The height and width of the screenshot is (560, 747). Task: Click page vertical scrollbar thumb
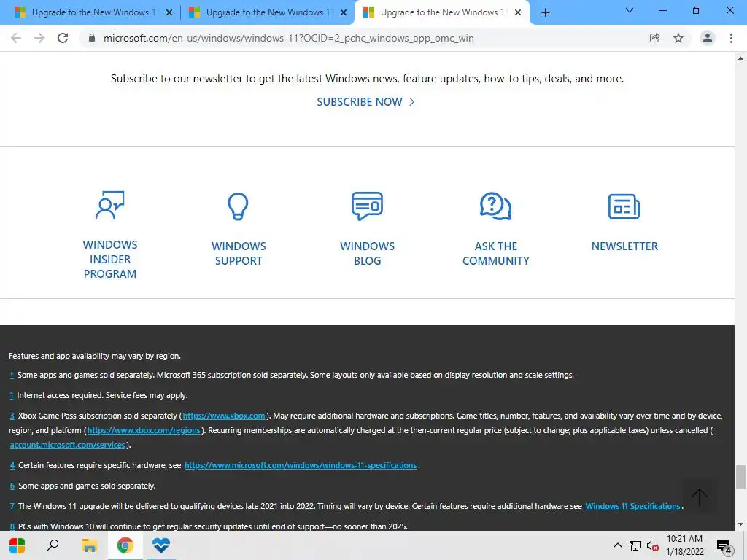[740, 477]
